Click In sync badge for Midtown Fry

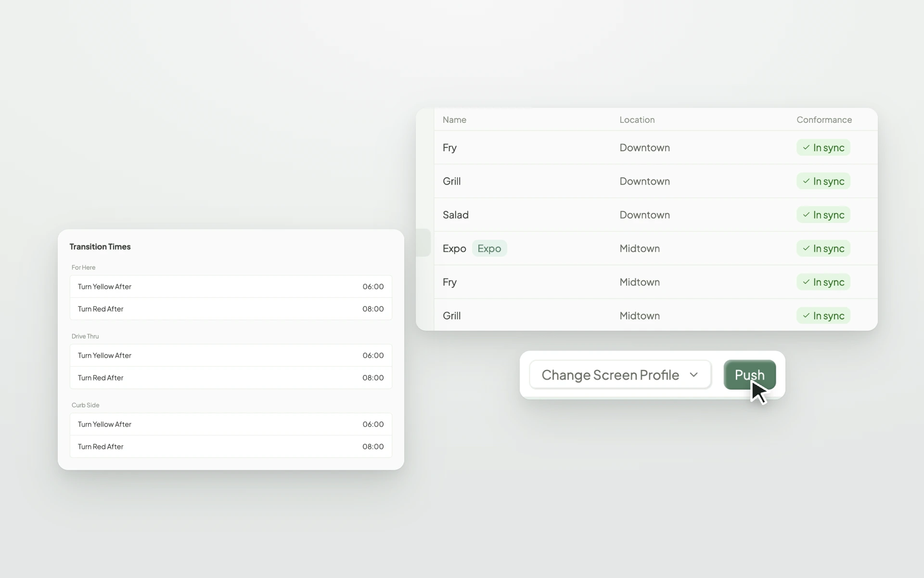coord(823,282)
